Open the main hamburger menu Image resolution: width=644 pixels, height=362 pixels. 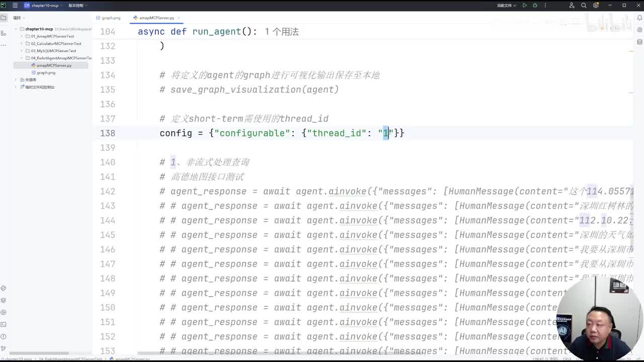[x=15, y=6]
